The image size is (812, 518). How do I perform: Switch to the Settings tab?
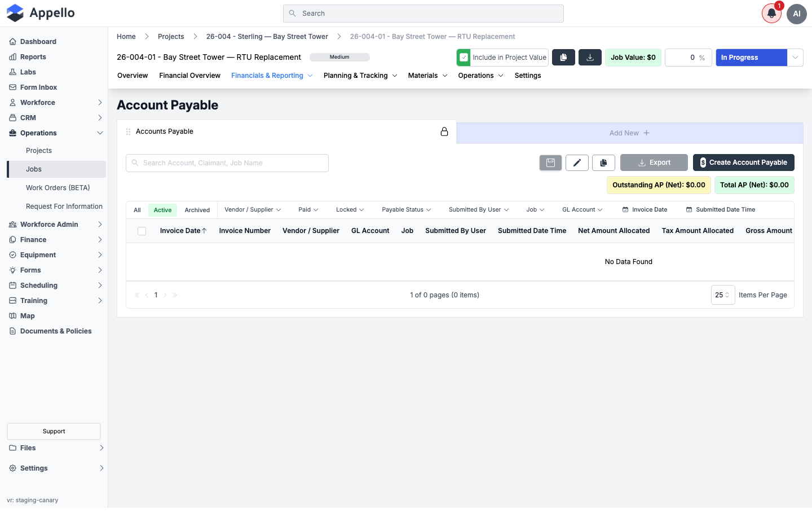point(528,76)
